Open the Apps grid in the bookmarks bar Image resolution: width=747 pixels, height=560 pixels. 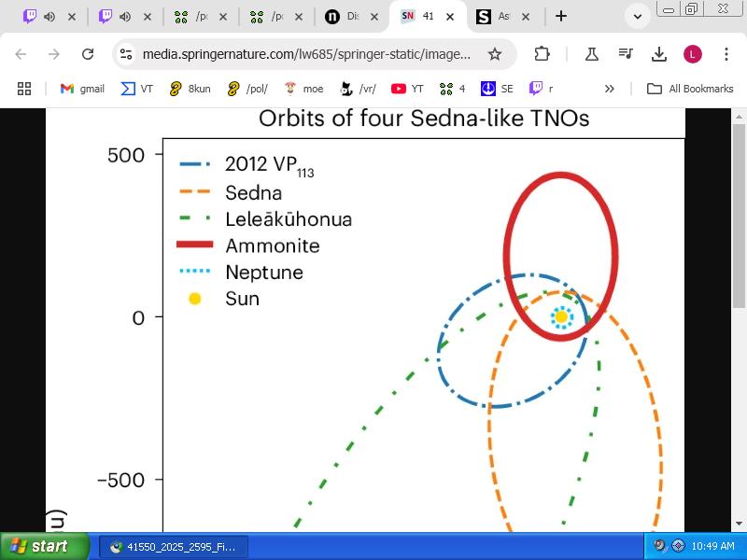pos(24,89)
